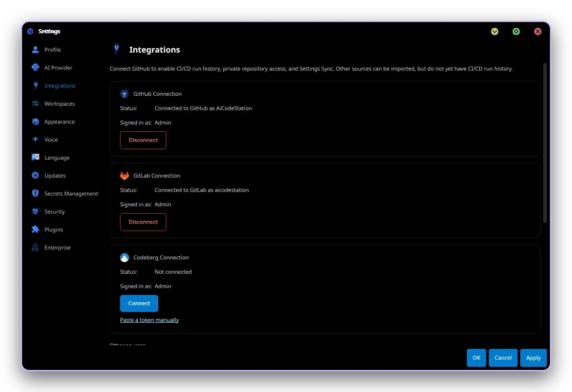572x392 pixels.
Task: Click the GitLab fox logo icon
Action: coord(125,176)
